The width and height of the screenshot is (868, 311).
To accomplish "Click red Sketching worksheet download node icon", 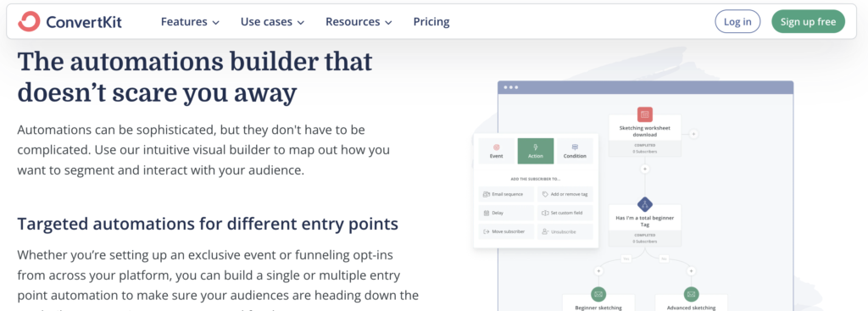I will pyautogui.click(x=644, y=114).
